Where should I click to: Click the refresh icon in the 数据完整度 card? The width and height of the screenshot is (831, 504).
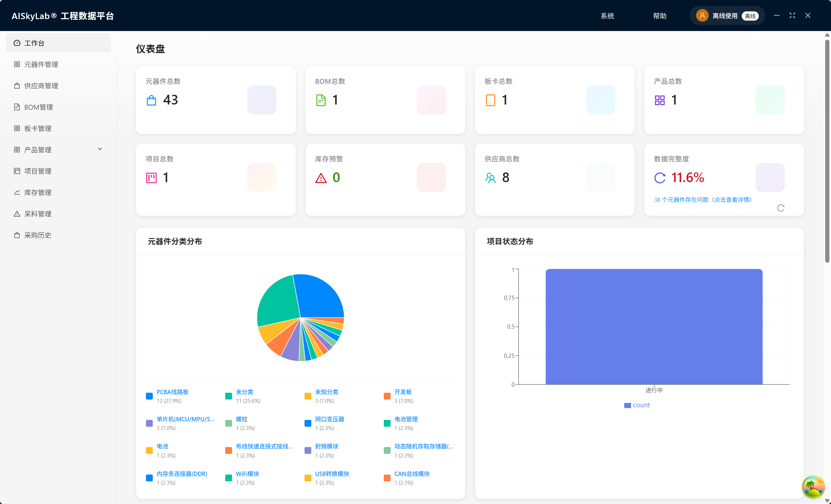point(781,208)
